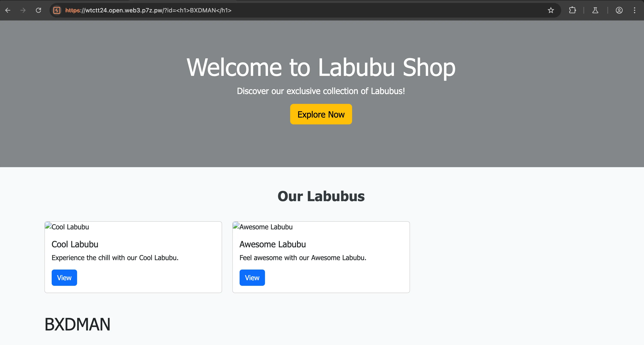The height and width of the screenshot is (345, 644).
Task: Click the Welcome to Labubu Shop headline
Action: (x=321, y=67)
